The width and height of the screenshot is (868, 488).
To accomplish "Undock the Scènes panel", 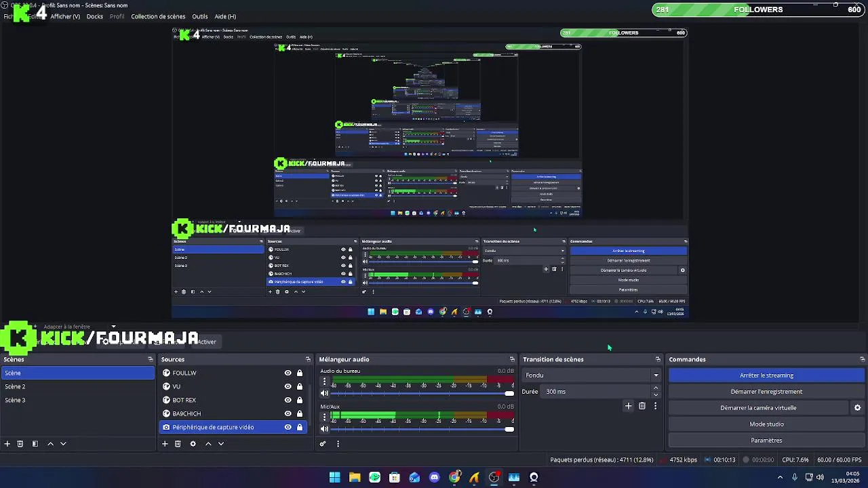I will [151, 359].
